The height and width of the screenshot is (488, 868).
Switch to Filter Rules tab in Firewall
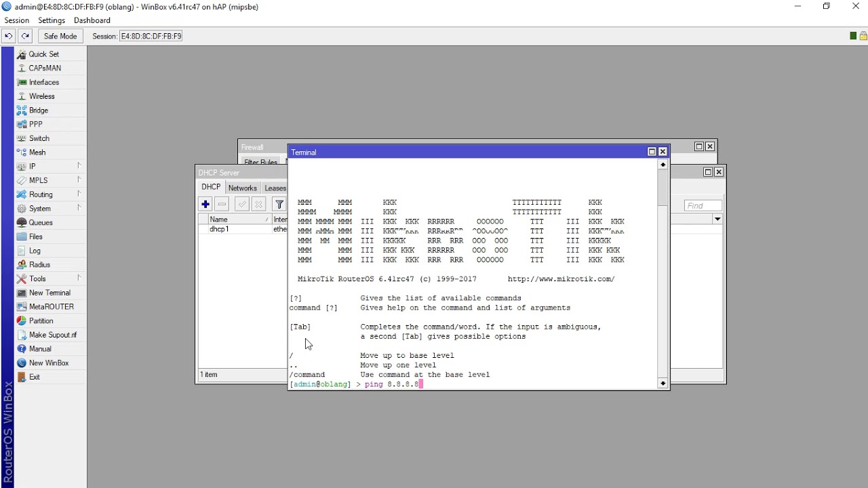[260, 163]
